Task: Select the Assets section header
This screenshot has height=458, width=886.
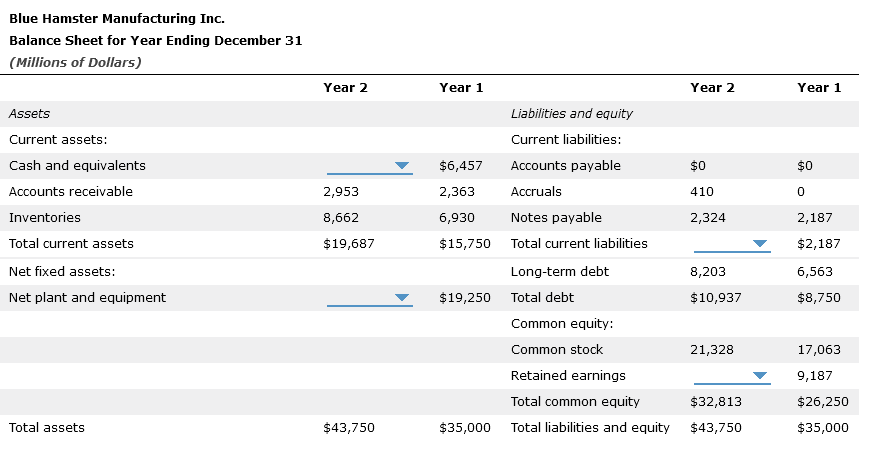Action: (29, 114)
